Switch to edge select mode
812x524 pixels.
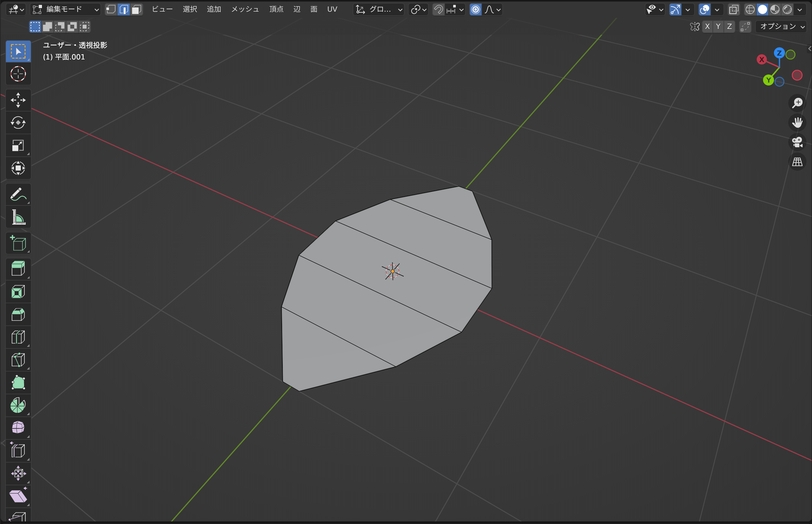(x=124, y=9)
